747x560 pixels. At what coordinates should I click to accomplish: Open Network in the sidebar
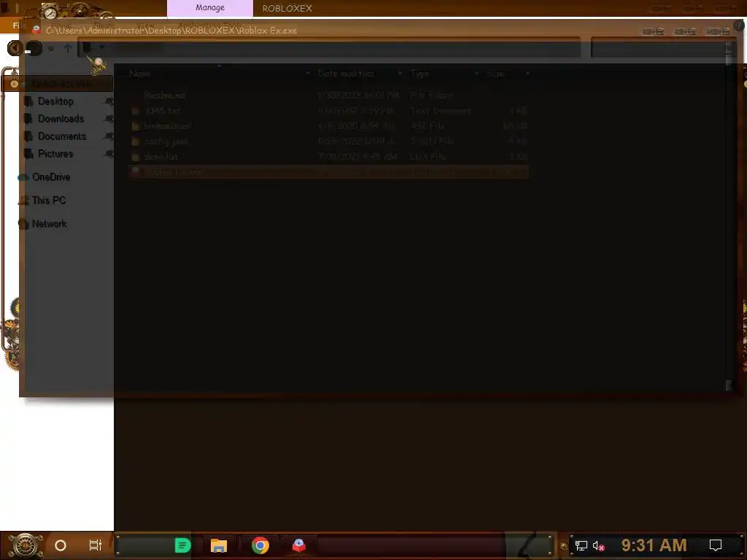pos(49,224)
